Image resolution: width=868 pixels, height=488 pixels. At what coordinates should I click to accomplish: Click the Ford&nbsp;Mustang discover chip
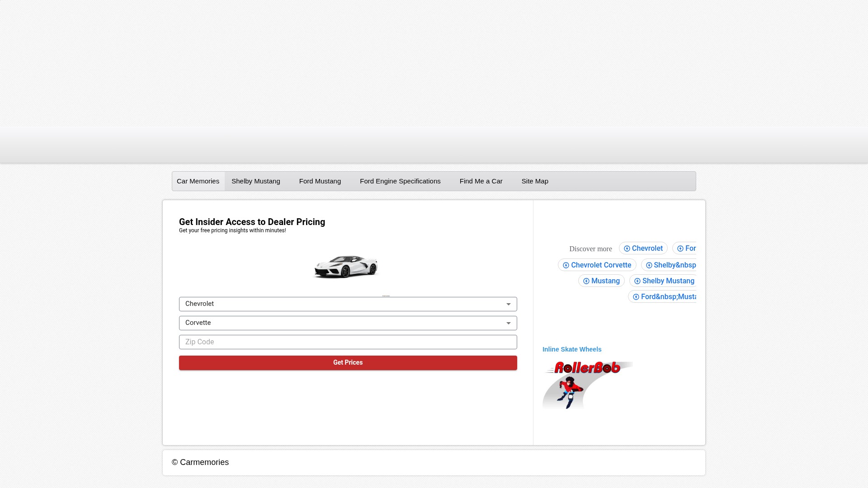point(662,297)
